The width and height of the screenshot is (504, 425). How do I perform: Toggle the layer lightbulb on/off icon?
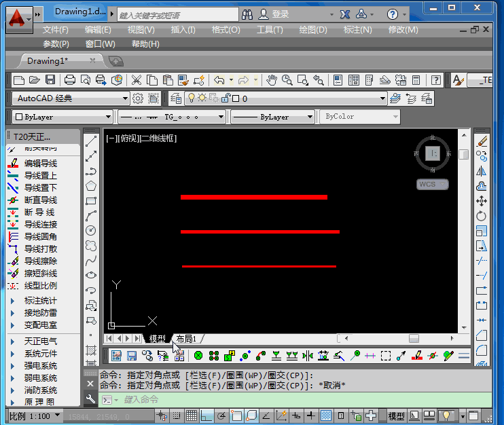[192, 98]
